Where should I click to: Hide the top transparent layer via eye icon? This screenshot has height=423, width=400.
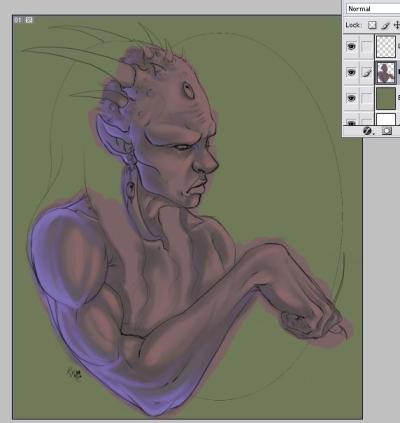(351, 47)
